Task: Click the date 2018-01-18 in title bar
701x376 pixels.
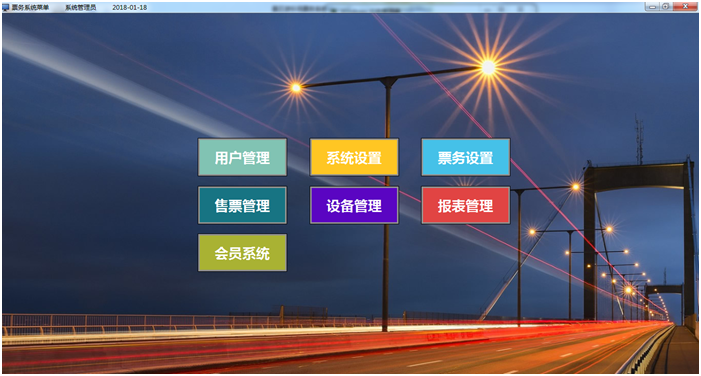Action: (130, 7)
